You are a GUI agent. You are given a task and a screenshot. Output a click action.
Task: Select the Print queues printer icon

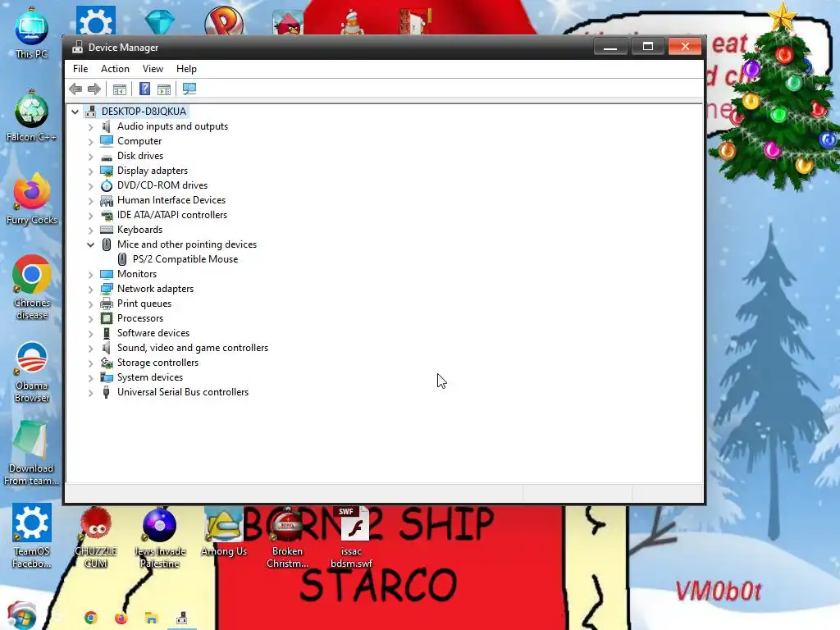(107, 304)
